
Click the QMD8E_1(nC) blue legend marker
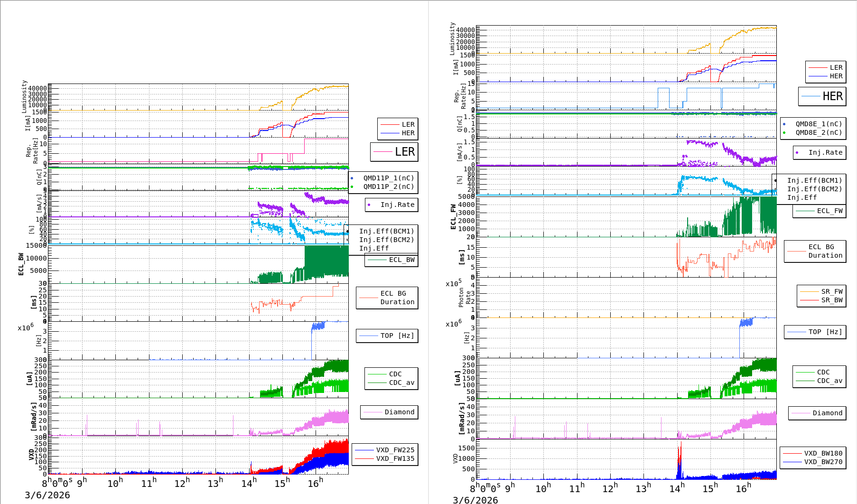(784, 124)
